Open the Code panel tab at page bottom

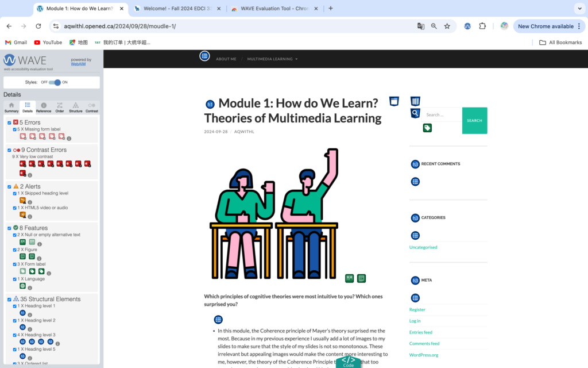(349, 362)
